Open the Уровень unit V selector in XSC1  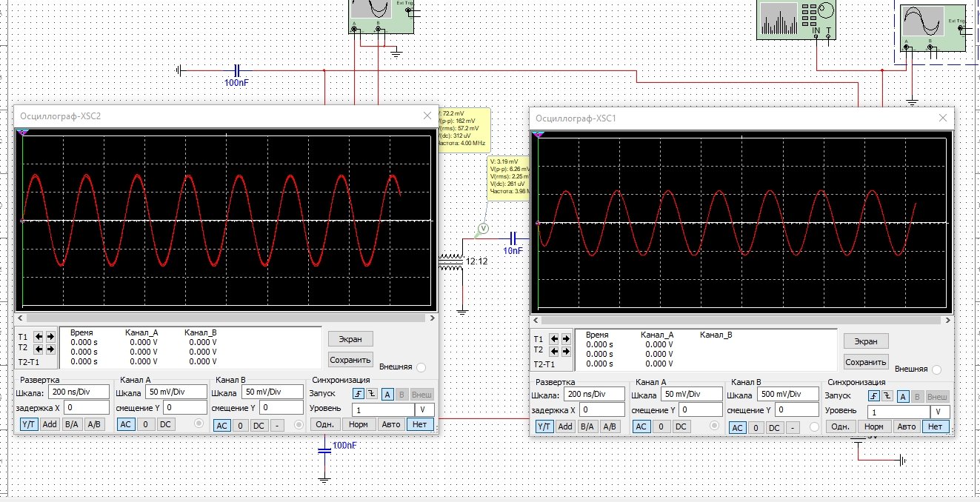[939, 412]
